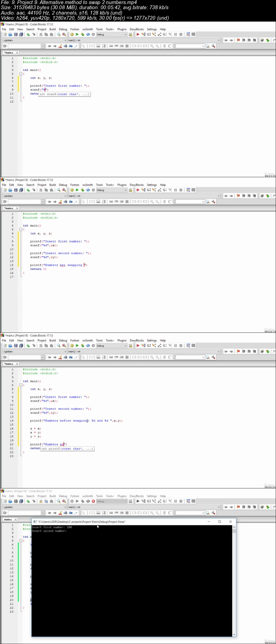Click Build gear icon in scanf-tooltip frame
The width and height of the screenshot is (276, 644).
[x=72, y=35]
